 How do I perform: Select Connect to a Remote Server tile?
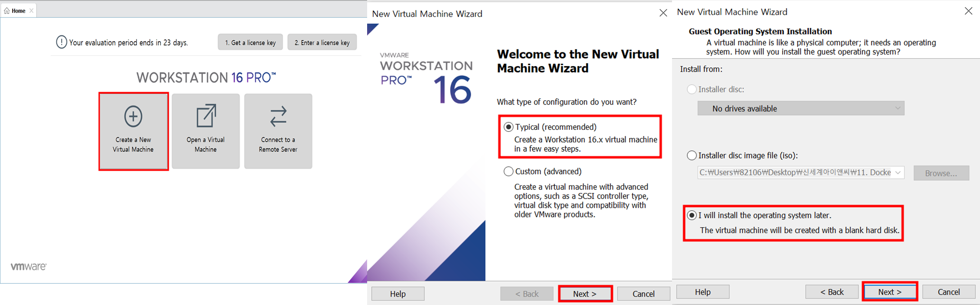pos(278,131)
